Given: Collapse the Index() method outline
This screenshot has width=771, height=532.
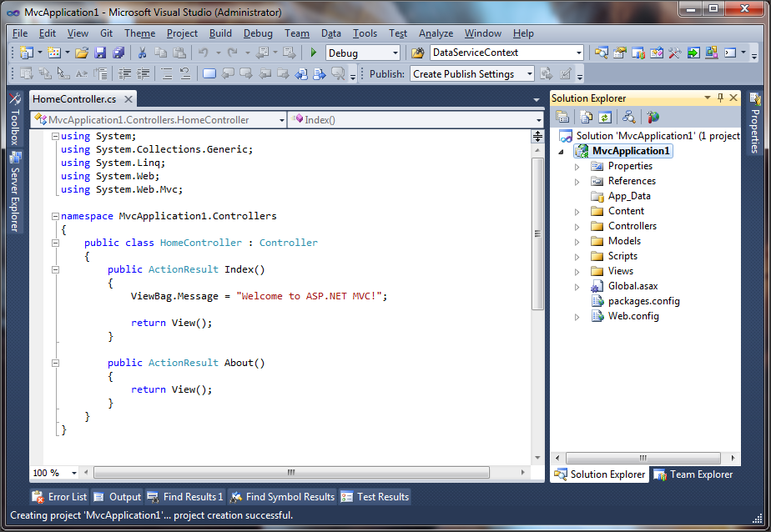Looking at the screenshot, I should coord(56,269).
